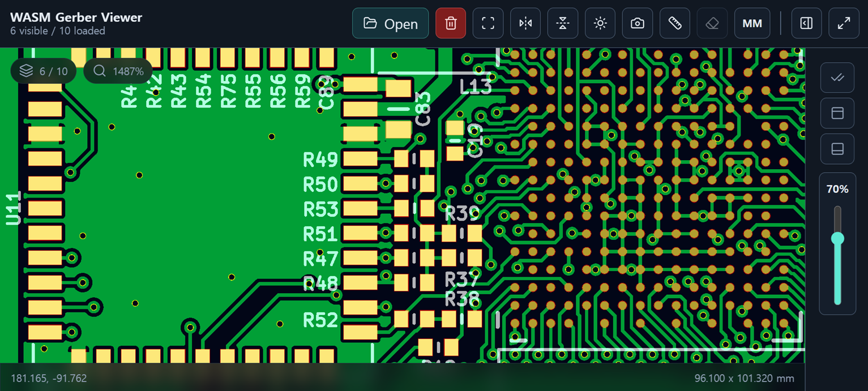Screen dimensions: 868x391
Task: Click the R50 silkscreen label
Action: [320, 184]
